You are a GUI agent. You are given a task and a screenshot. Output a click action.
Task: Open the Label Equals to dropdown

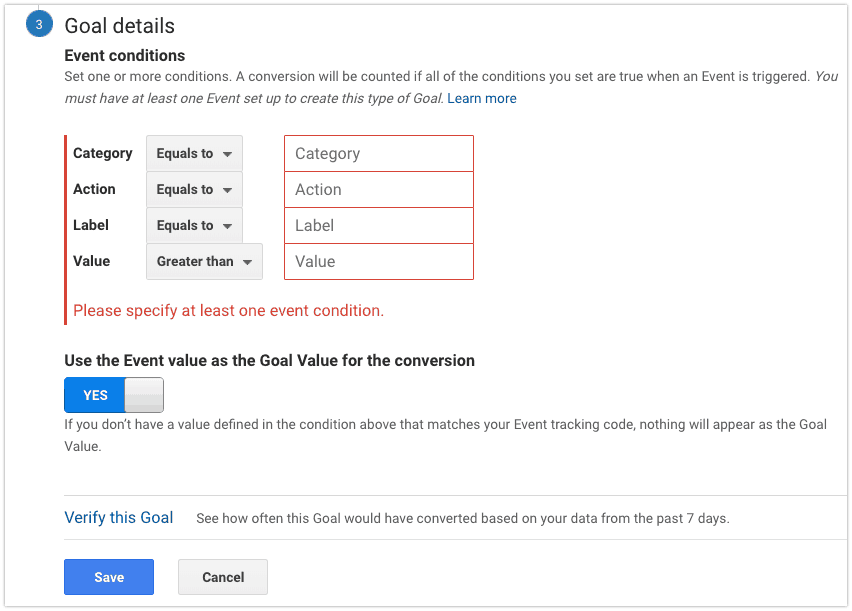[194, 225]
